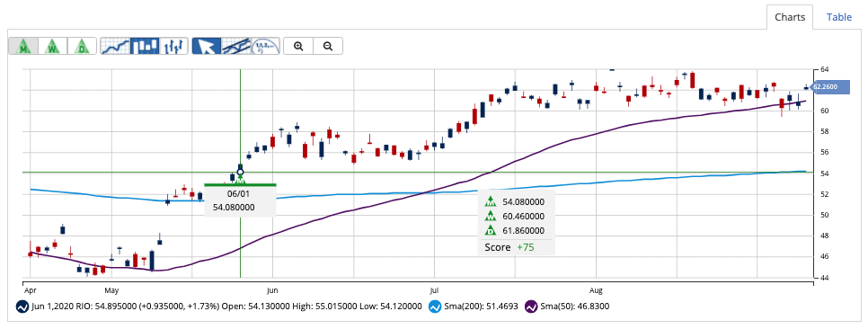Click the weekly signal value 60.460000
Image resolution: width=868 pixels, height=329 pixels.
524,216
